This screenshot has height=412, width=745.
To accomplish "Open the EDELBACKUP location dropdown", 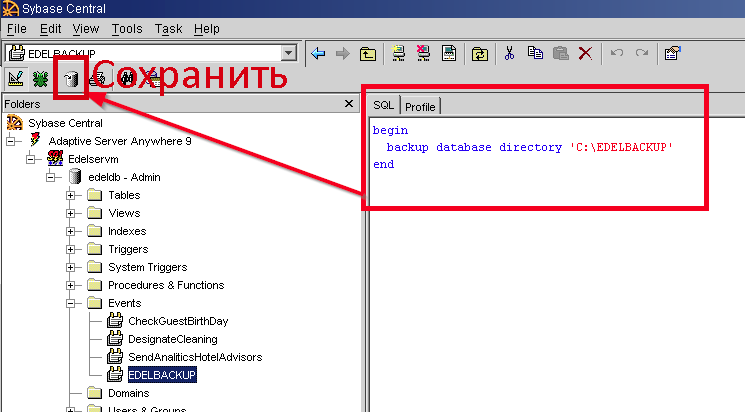I will pyautogui.click(x=289, y=53).
